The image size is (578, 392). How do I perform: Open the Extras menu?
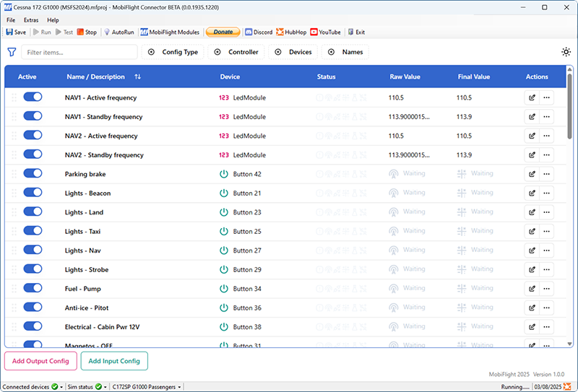(x=31, y=20)
